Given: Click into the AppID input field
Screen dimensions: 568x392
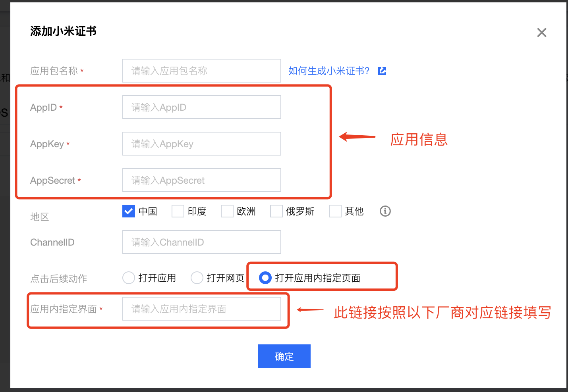Looking at the screenshot, I should 202,107.
